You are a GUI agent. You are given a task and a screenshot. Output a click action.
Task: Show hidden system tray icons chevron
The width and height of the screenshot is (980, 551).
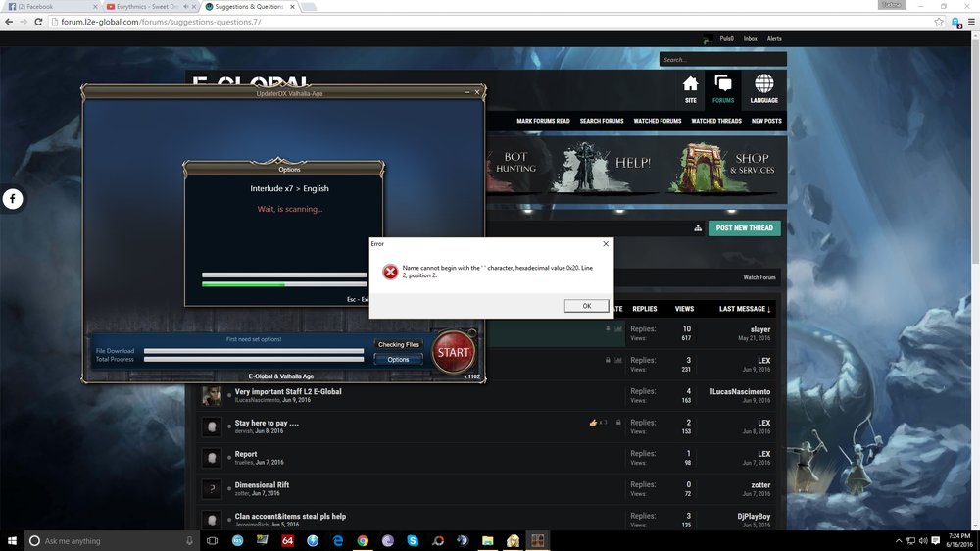pos(900,540)
